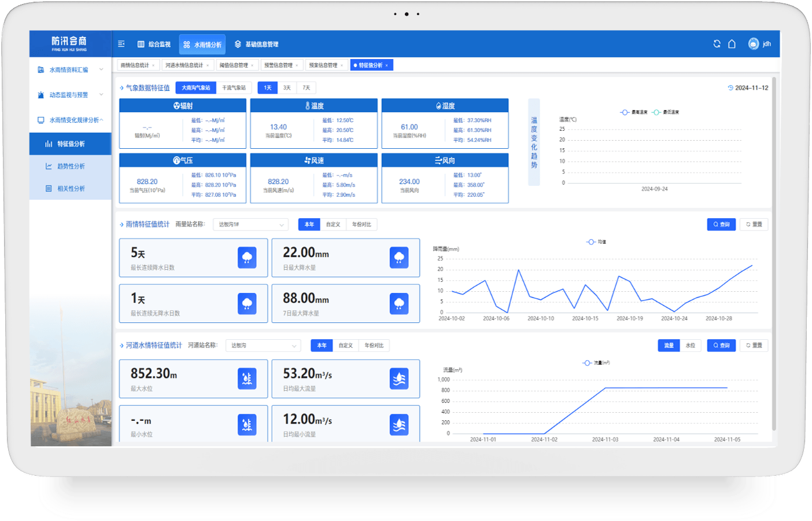Click the 查询 button in the rainfall section
This screenshot has height=521, width=812.
point(721,225)
